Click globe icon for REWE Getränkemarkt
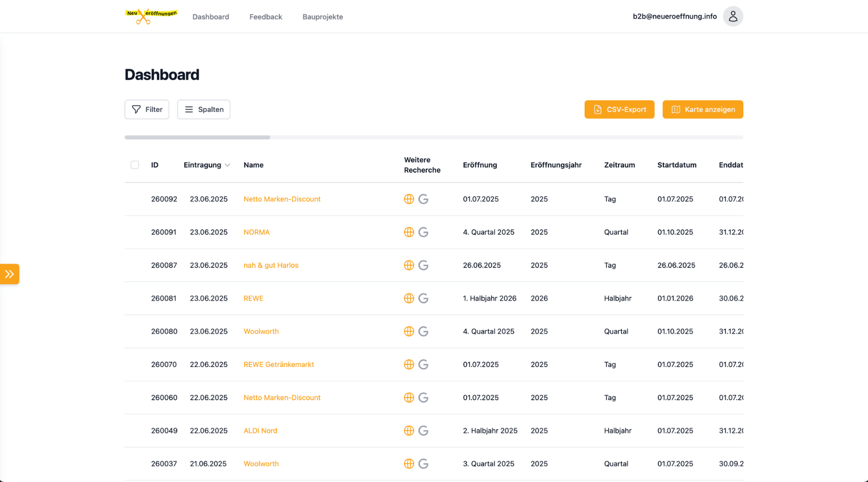Screen dimensions: 868x482 tap(409, 365)
